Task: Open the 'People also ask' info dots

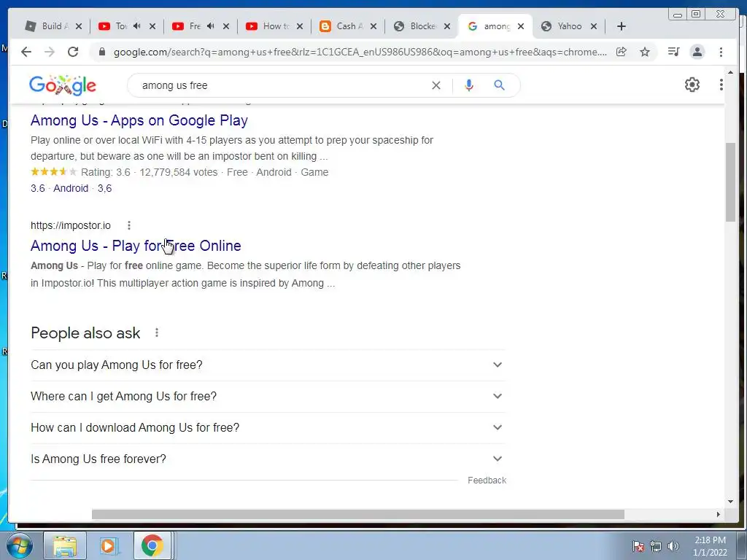Action: [x=157, y=332]
